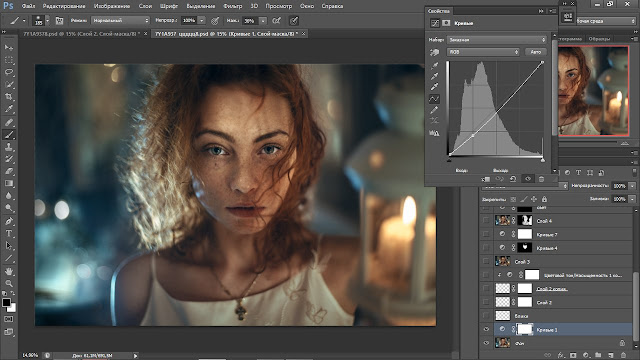Image resolution: width=640 pixels, height=360 pixels.
Task: Select the Lasso tool
Action: (x=9, y=72)
